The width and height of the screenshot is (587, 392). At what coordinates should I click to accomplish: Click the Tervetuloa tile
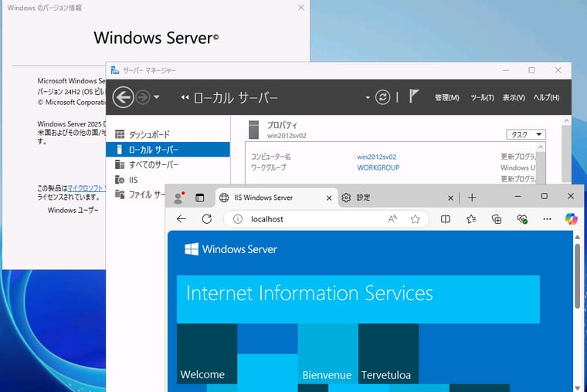389,353
